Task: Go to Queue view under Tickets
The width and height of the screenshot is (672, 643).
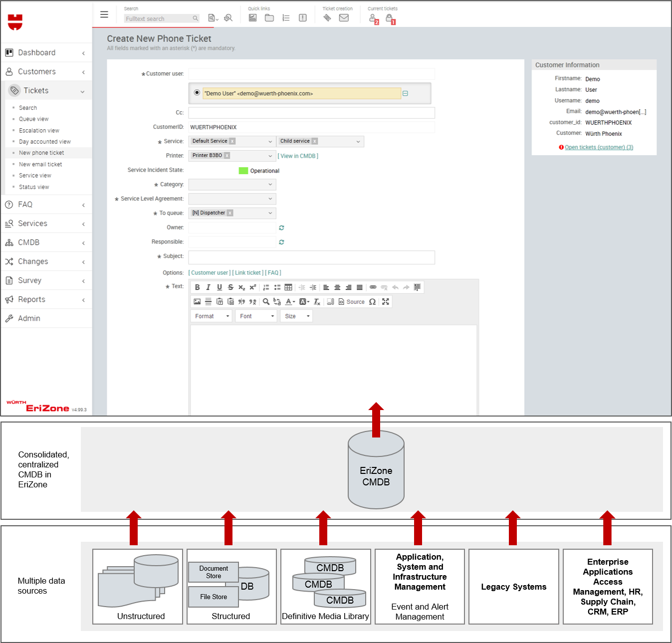Action: click(x=34, y=119)
